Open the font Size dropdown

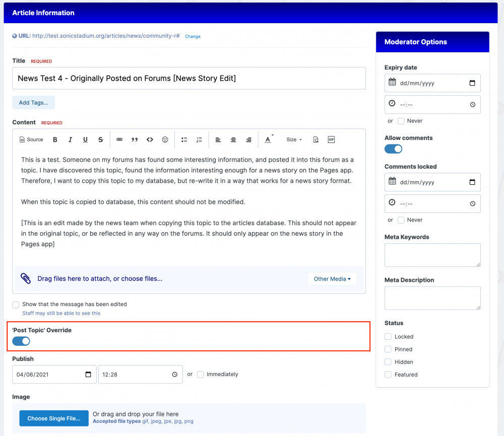294,139
